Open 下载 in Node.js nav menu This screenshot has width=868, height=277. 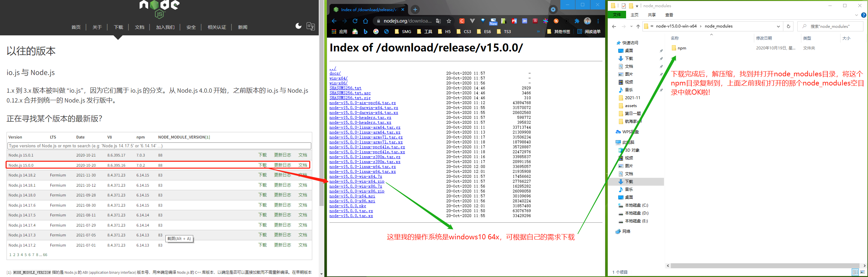118,27
